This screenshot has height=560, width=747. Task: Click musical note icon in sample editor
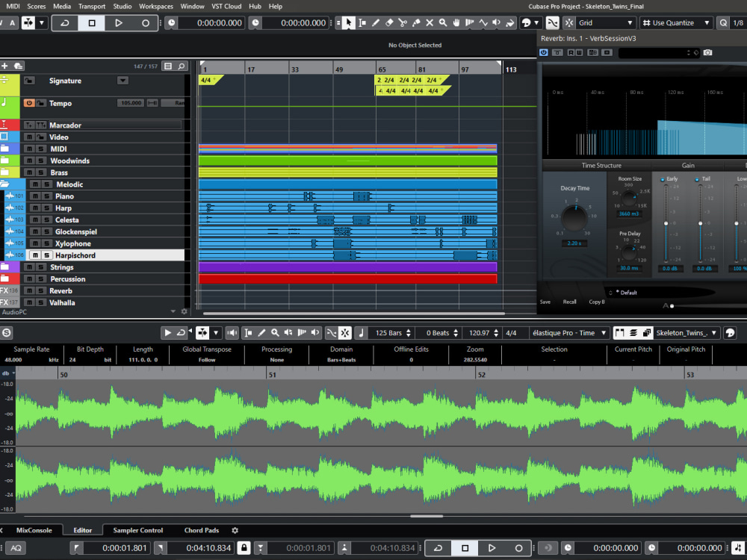[x=361, y=333]
